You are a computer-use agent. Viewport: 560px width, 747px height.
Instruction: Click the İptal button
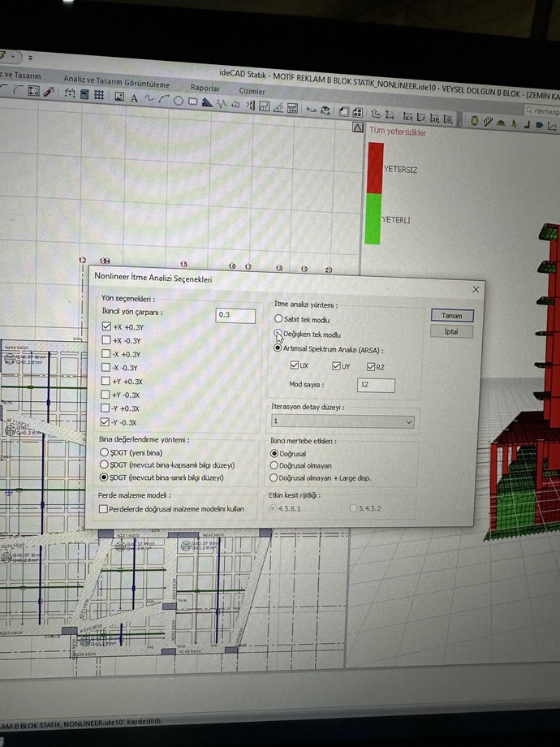click(451, 331)
